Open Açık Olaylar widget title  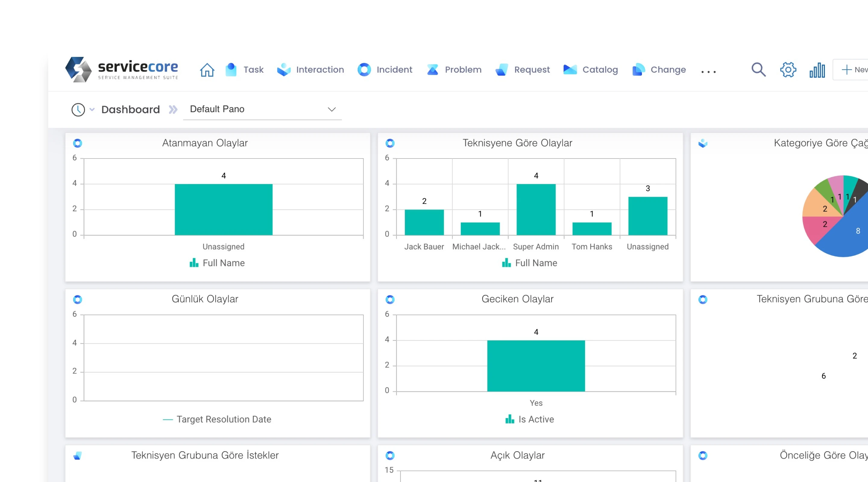(x=517, y=455)
